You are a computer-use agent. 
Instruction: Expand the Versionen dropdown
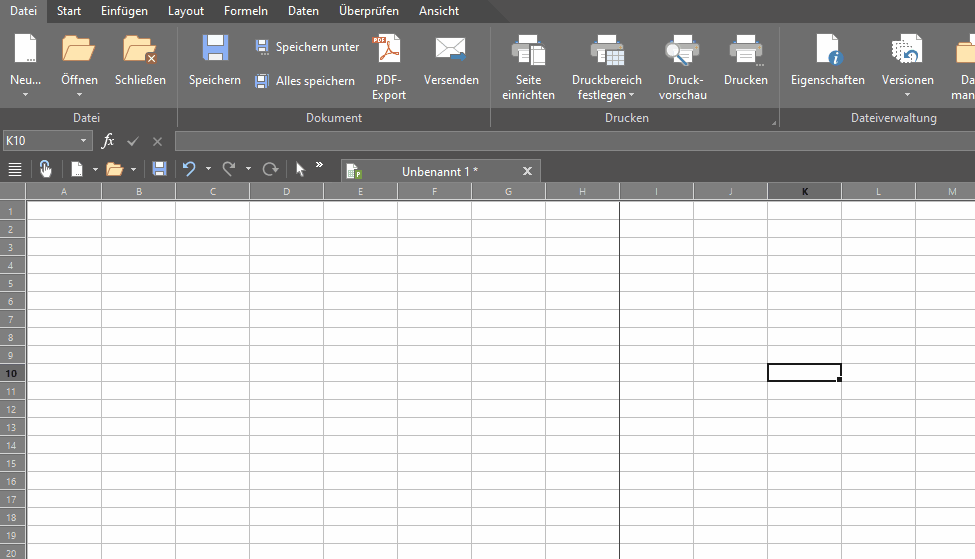click(x=907, y=96)
